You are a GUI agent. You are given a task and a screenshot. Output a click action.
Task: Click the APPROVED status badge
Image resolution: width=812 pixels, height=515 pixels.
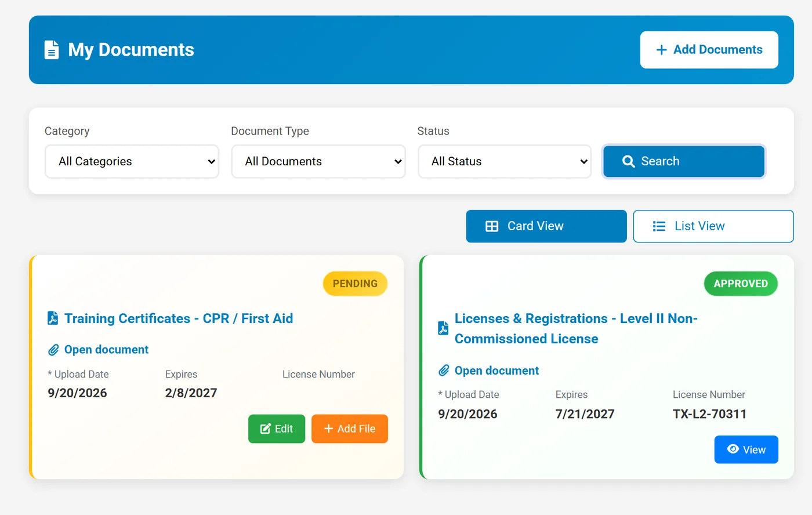coord(741,284)
